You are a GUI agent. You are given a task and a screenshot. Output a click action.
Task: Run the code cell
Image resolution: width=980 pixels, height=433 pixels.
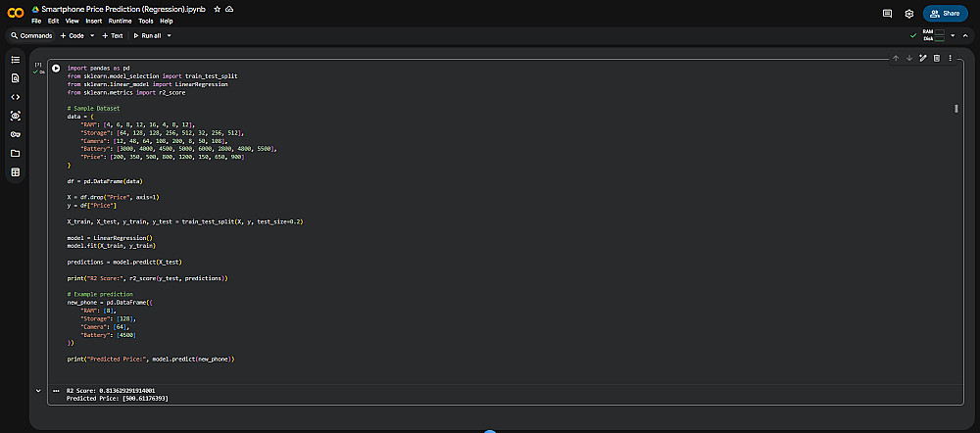click(x=56, y=68)
